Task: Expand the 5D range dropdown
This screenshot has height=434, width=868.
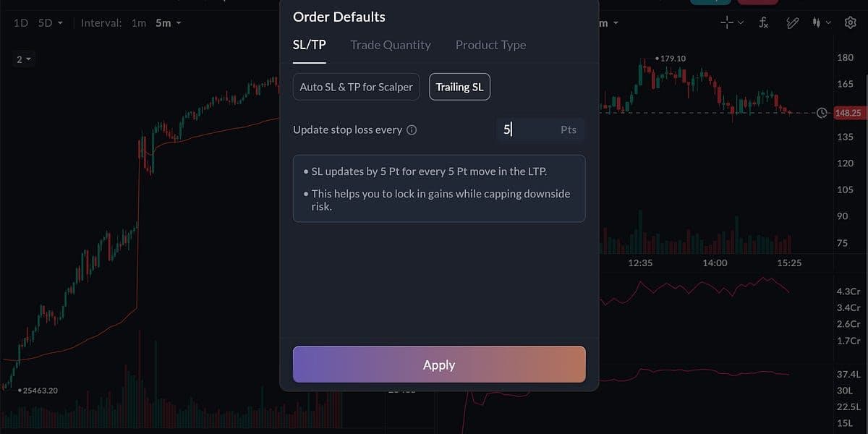Action: tap(50, 23)
